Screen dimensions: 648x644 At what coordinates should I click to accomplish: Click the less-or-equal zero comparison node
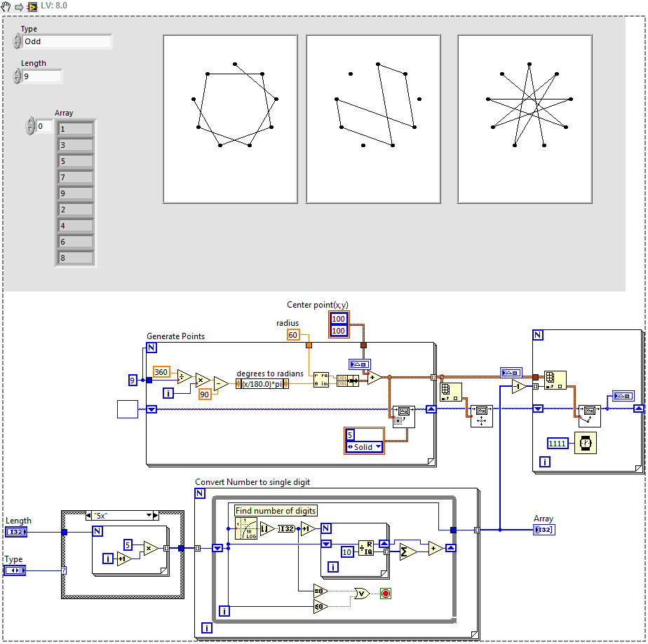tap(320, 606)
